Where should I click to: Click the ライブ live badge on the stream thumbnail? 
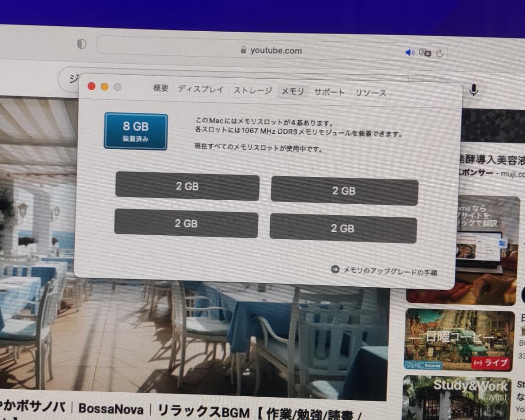pyautogui.click(x=490, y=362)
